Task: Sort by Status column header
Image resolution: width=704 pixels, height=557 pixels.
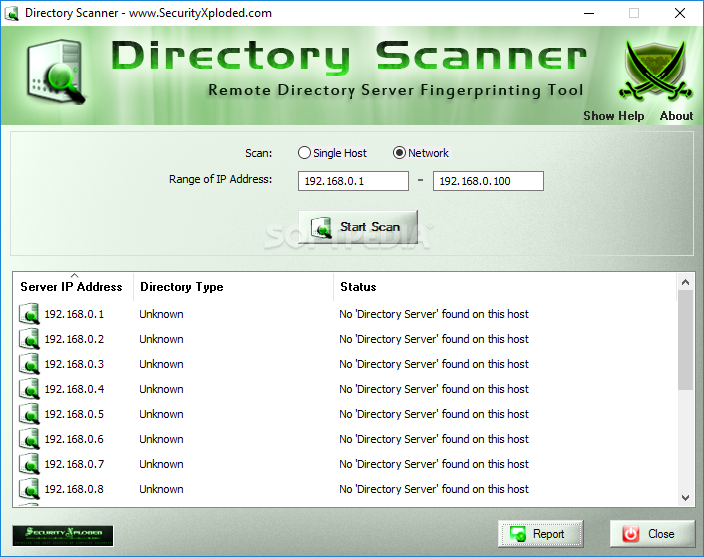Action: click(x=505, y=287)
